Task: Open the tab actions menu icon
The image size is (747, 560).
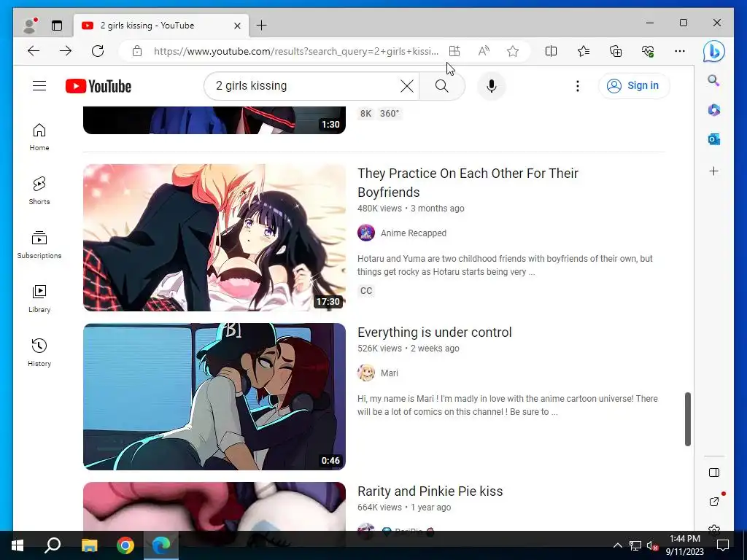Action: tap(57, 26)
